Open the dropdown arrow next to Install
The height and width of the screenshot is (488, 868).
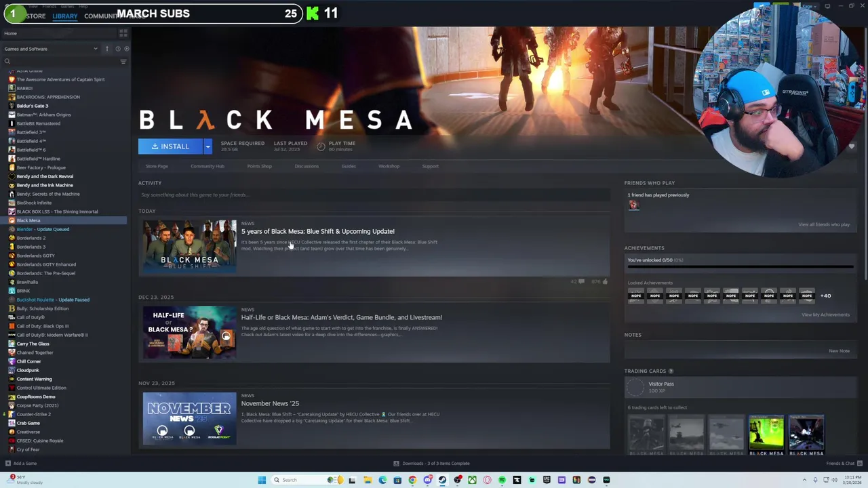pyautogui.click(x=208, y=146)
